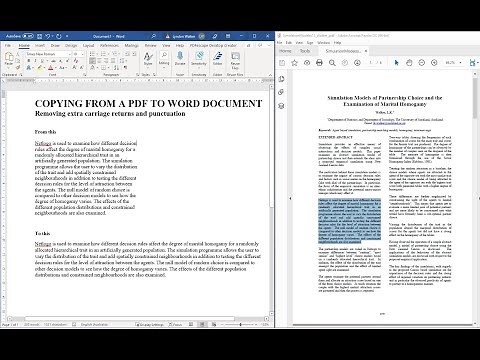Click the Undo icon in Word
This screenshot has width=480, height=360.
[x=48, y=36]
